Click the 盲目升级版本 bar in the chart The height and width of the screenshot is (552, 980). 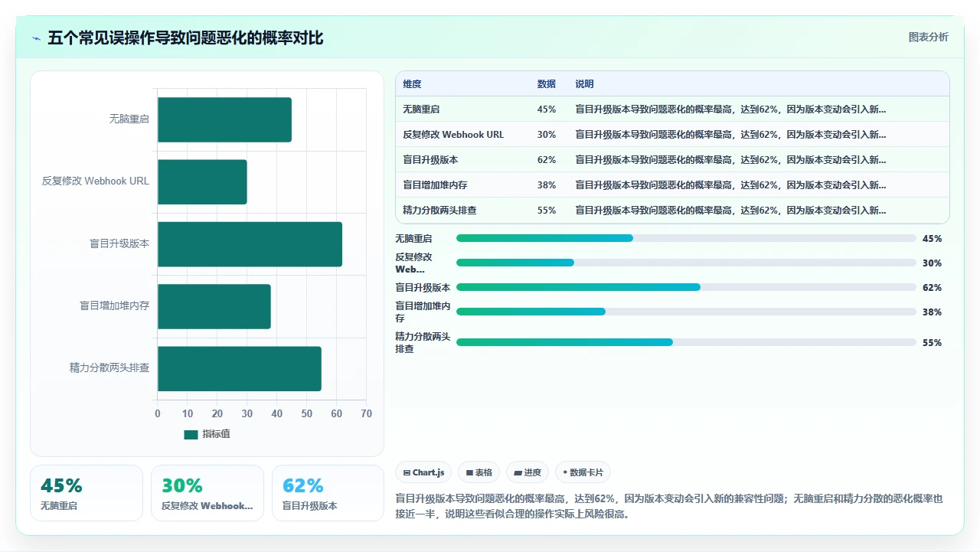tap(250, 244)
